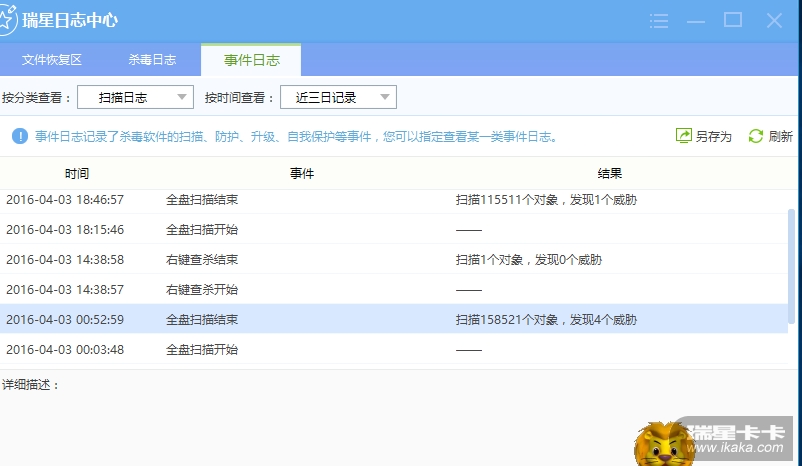Click result 扫描115511个对象，发现1个威胁
Image resolution: width=802 pixels, height=466 pixels.
pyautogui.click(x=546, y=200)
